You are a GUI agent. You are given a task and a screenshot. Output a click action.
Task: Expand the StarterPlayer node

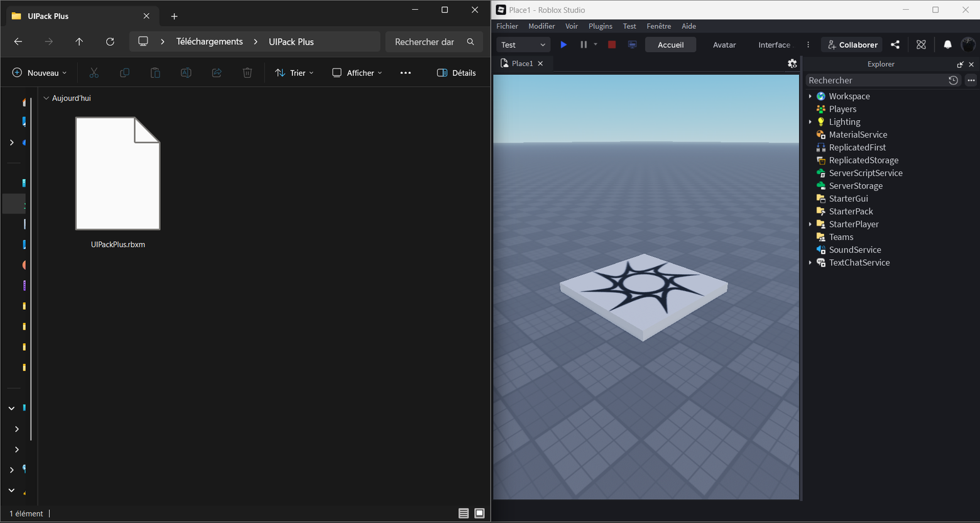(x=810, y=224)
